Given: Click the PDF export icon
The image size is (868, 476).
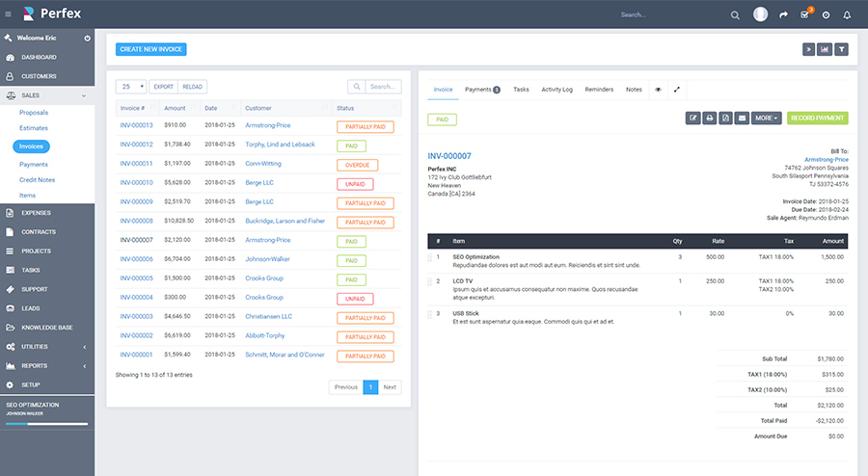Looking at the screenshot, I should click(725, 118).
